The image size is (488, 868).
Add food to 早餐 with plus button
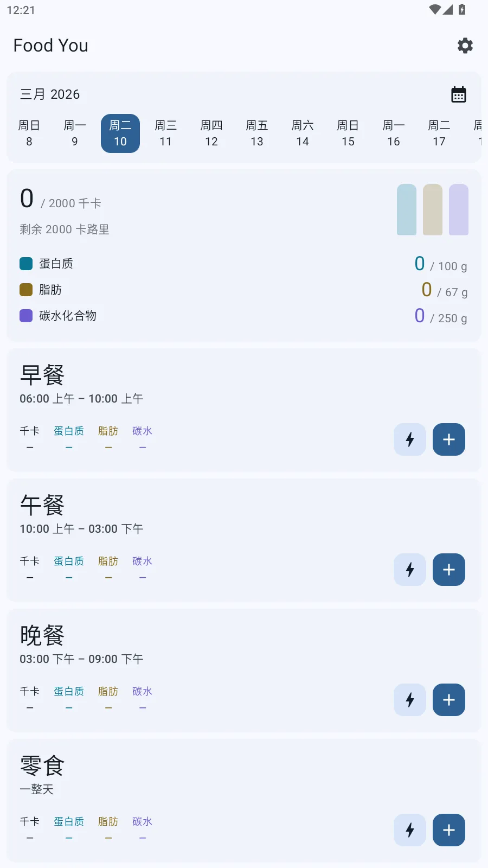tap(449, 439)
